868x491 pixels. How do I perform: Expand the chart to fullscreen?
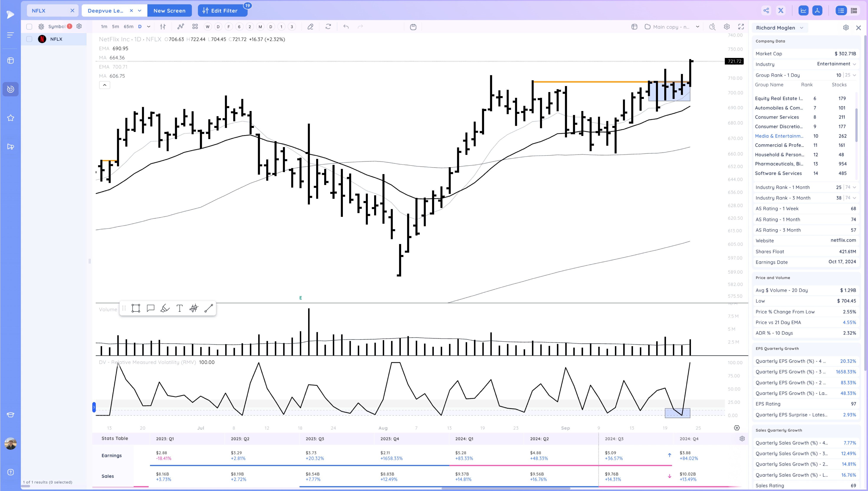pyautogui.click(x=741, y=27)
